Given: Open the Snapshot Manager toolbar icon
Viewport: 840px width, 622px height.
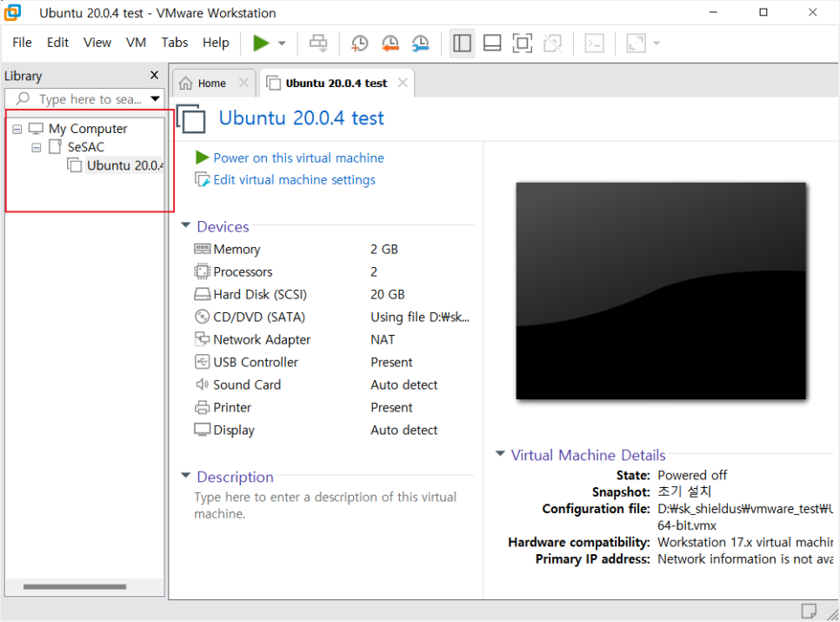Looking at the screenshot, I should 421,43.
